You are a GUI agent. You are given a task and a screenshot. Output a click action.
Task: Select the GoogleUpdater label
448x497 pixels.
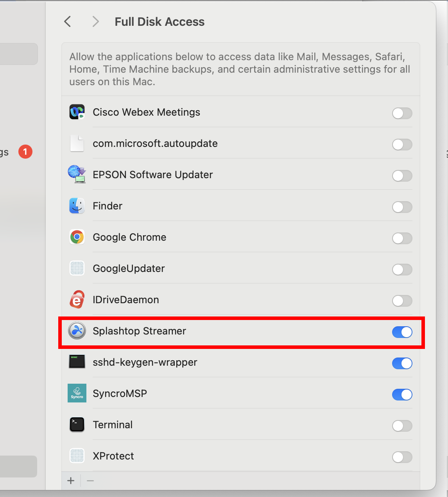click(129, 268)
